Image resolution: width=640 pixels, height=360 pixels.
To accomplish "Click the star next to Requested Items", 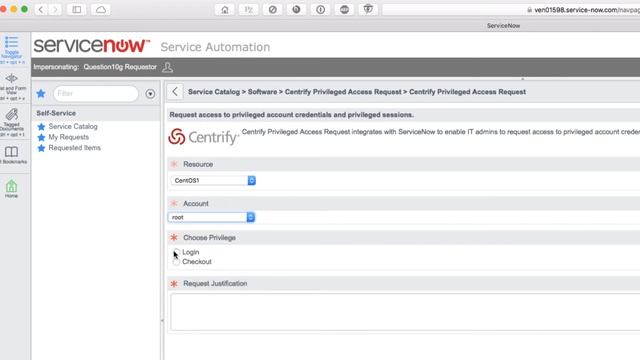I will 41,148.
